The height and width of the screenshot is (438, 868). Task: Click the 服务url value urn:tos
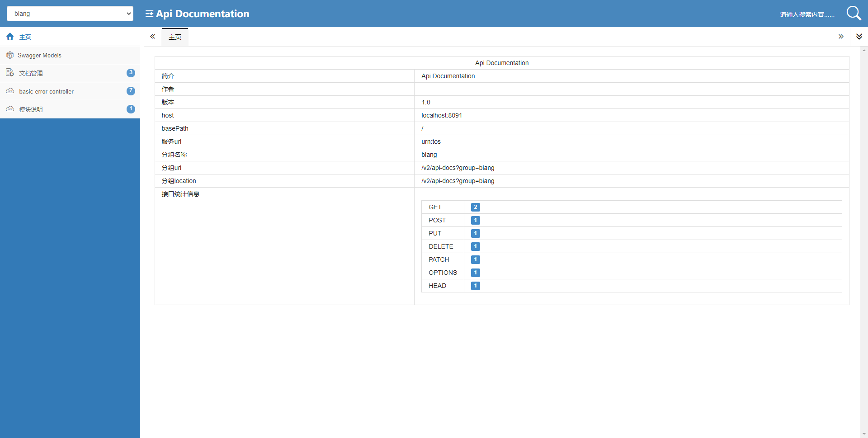pos(431,141)
